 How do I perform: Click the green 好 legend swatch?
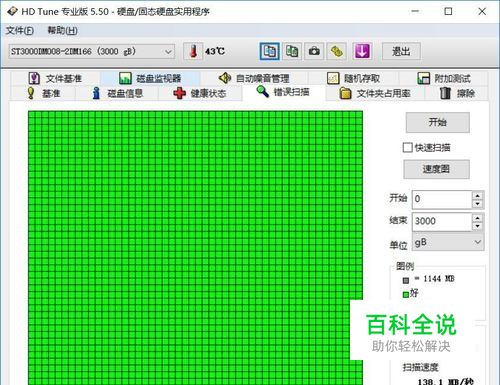pyautogui.click(x=406, y=294)
